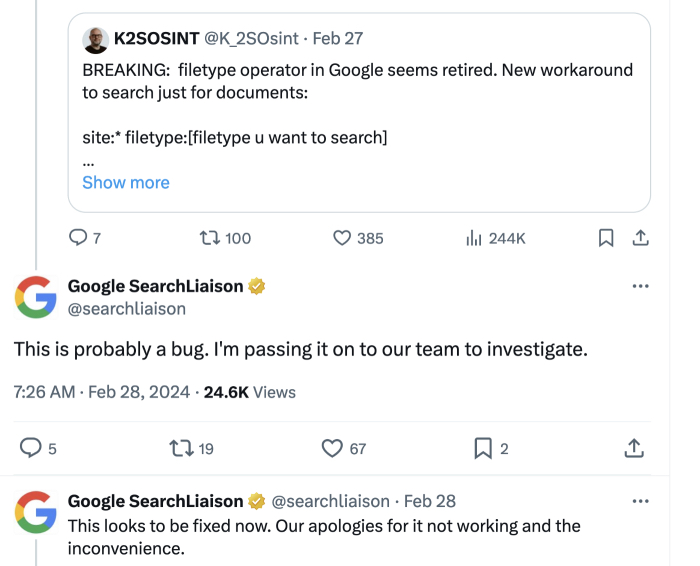The height and width of the screenshot is (566, 700).
Task: Open Google SearchLiaison profile avatar
Action: click(35, 296)
